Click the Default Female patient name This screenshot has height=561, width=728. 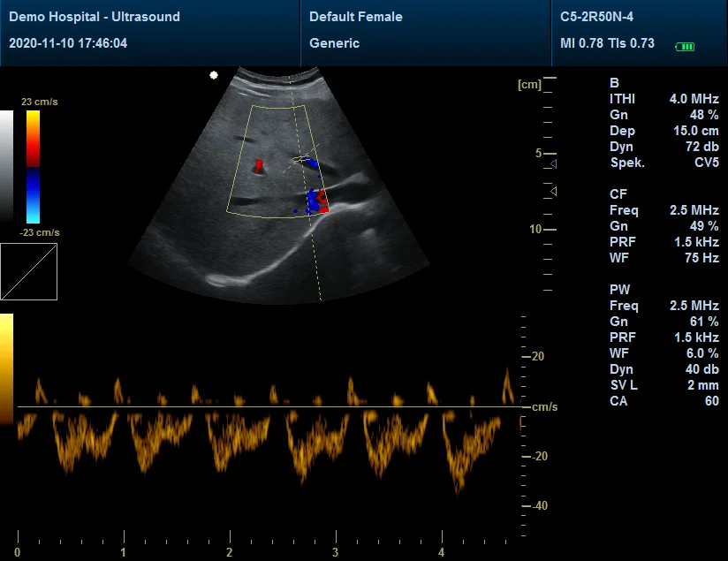pyautogui.click(x=356, y=17)
